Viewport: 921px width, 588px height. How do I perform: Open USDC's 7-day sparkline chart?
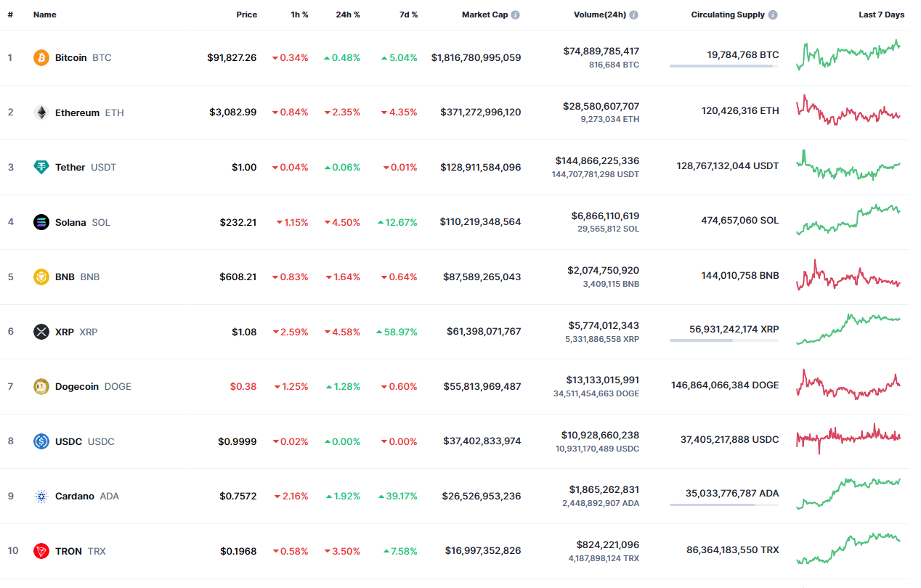click(848, 438)
